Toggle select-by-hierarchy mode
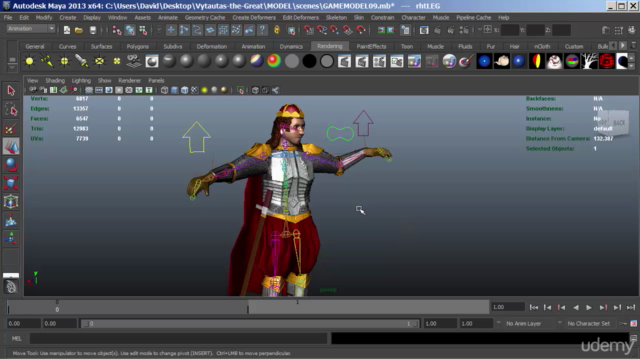Screen dimensions: 640x360 (x=117, y=30)
